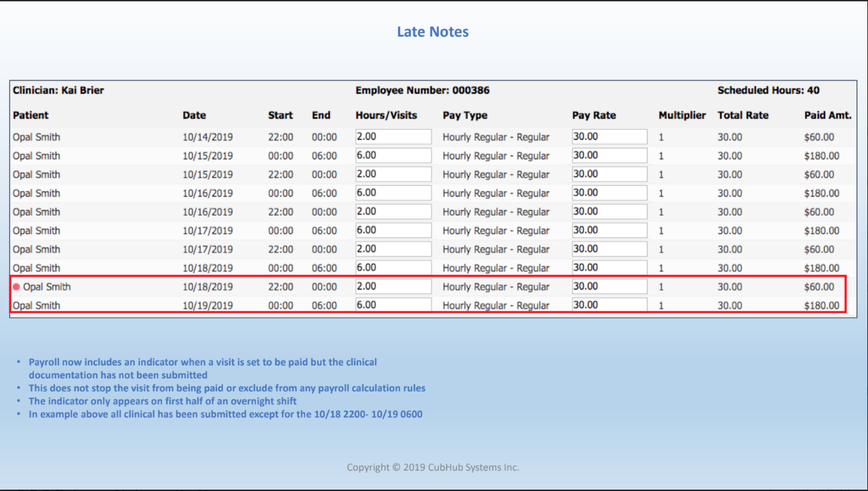This screenshot has height=491, width=868.
Task: Click the 'Hours/Visits' column header
Action: (386, 115)
